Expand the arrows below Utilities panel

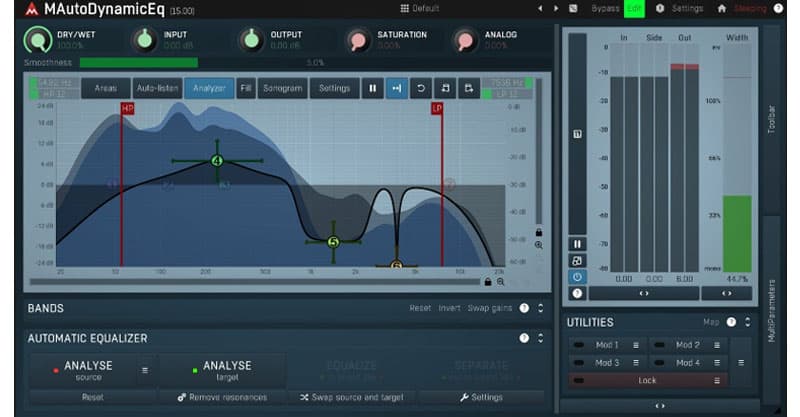click(660, 406)
